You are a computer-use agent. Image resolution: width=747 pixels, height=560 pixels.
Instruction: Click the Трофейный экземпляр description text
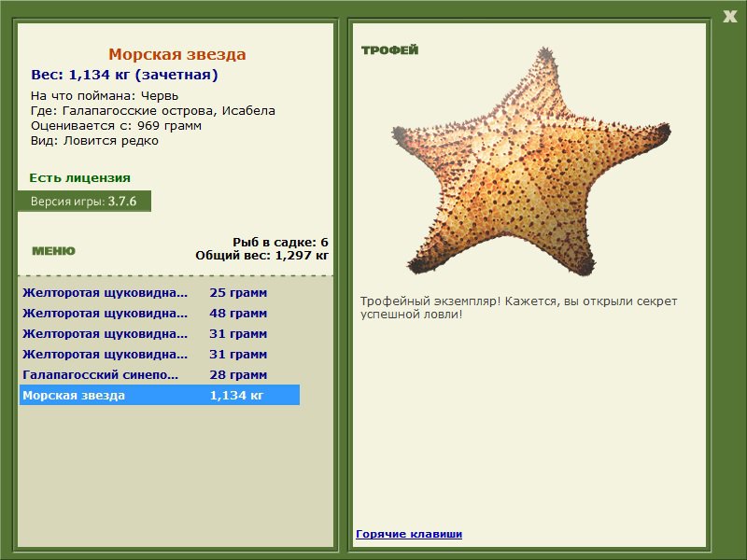[x=519, y=308]
